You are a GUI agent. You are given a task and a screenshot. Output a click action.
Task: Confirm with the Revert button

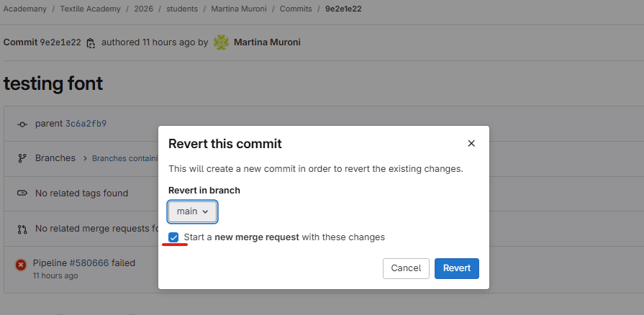pyautogui.click(x=456, y=268)
